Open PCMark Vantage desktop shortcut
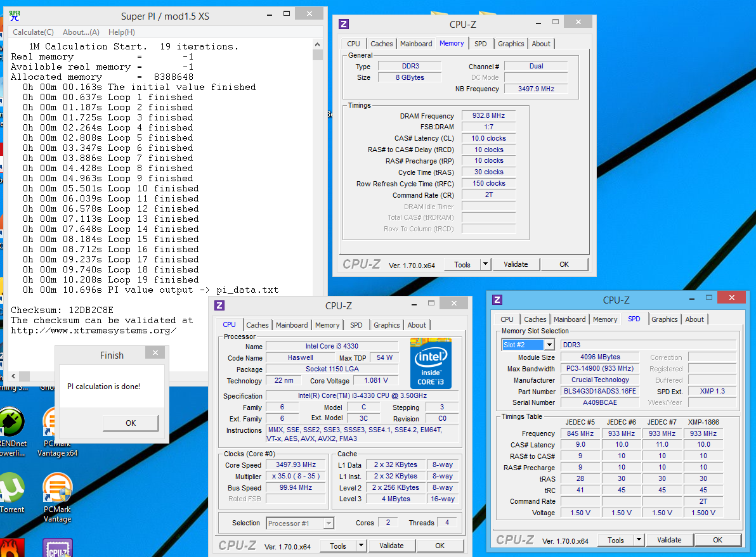Viewport: 756px width, 557px height. 57,496
